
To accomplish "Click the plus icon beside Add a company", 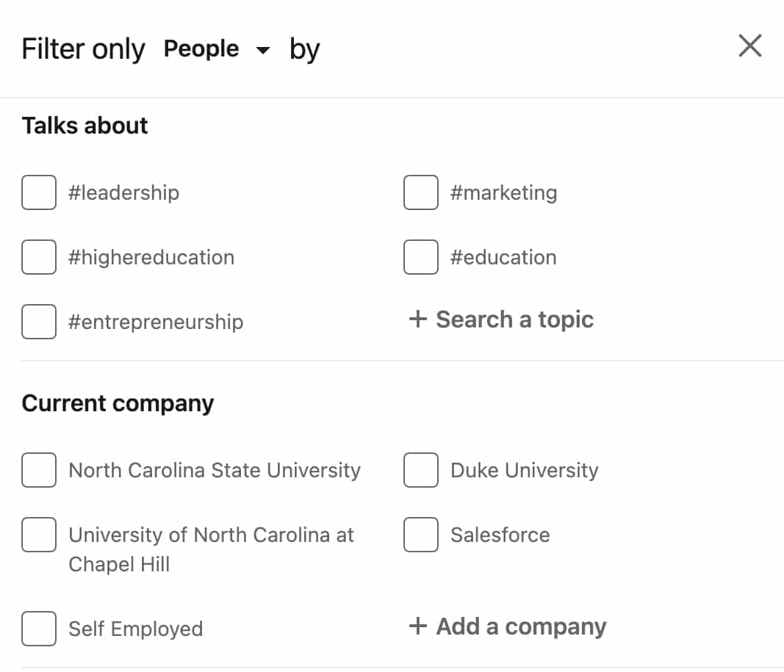I will (x=417, y=626).
